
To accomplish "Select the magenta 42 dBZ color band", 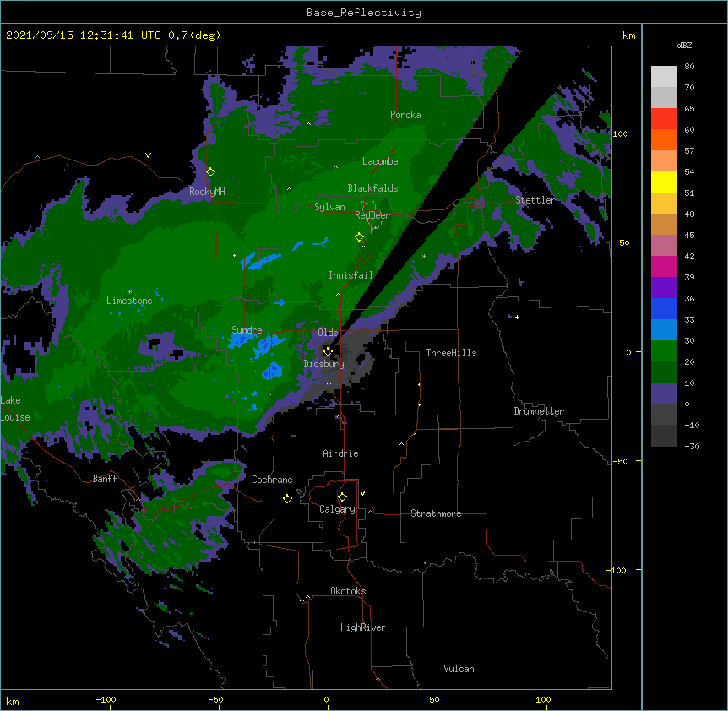I will tap(664, 266).
